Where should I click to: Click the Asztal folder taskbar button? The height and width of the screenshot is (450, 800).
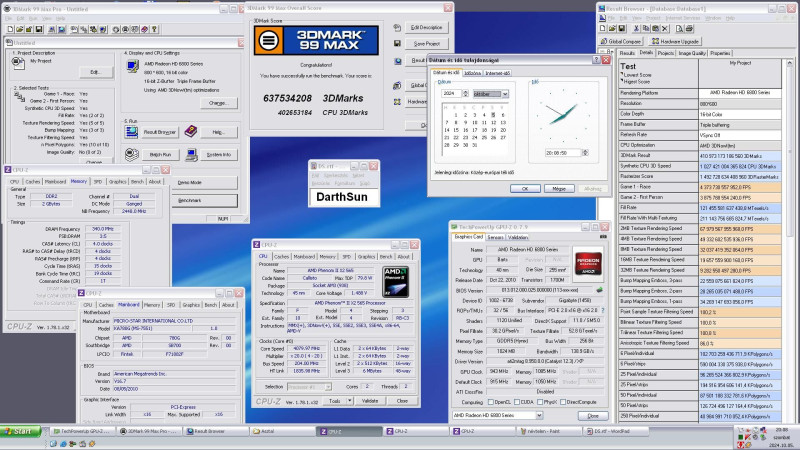(281, 431)
